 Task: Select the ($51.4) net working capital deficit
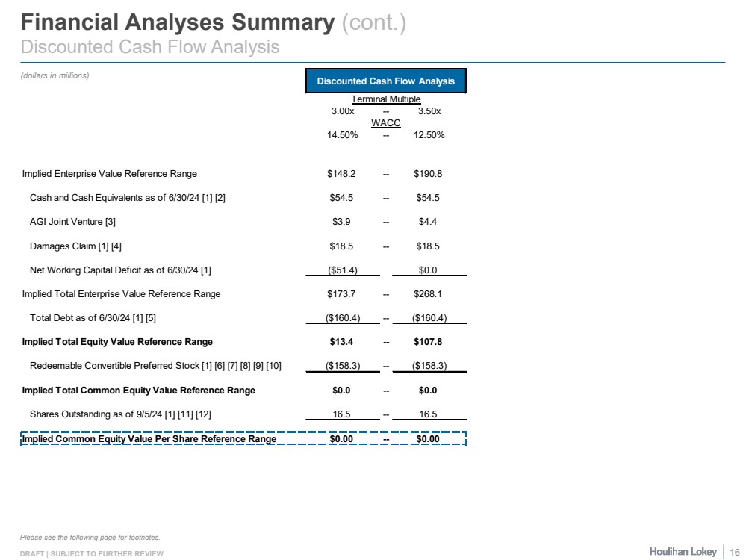pos(343,270)
